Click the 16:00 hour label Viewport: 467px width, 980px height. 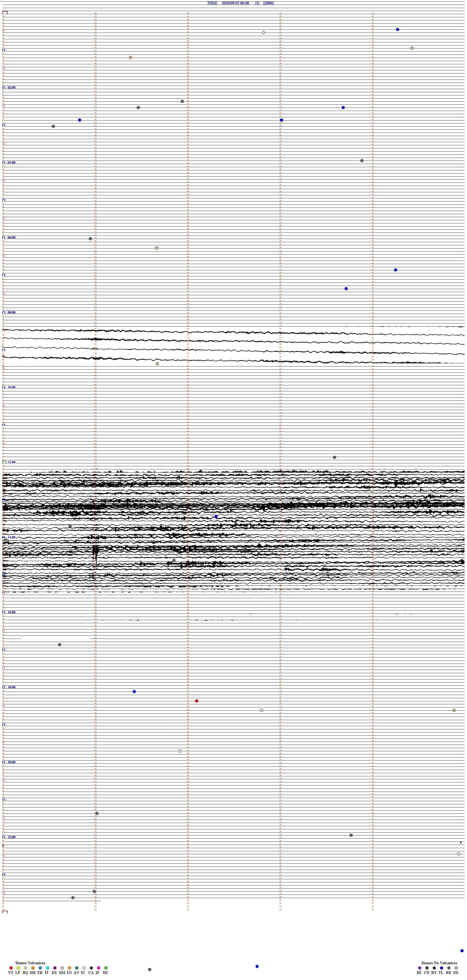click(x=11, y=612)
